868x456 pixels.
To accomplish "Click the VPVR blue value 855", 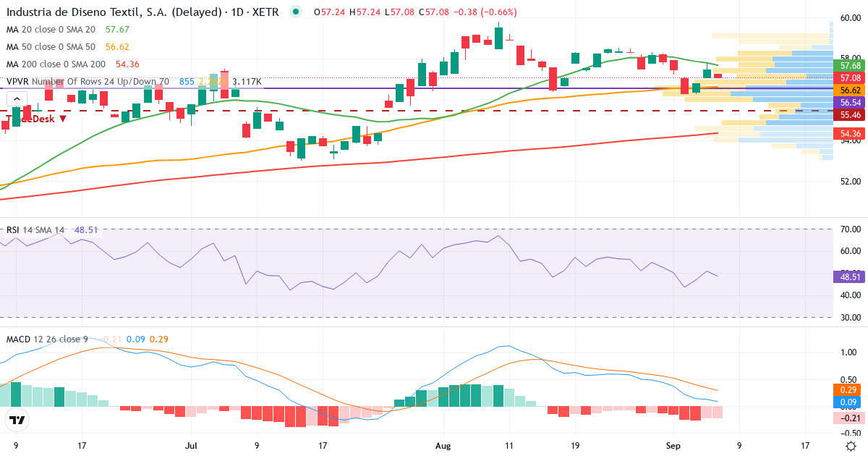I will pyautogui.click(x=187, y=82).
